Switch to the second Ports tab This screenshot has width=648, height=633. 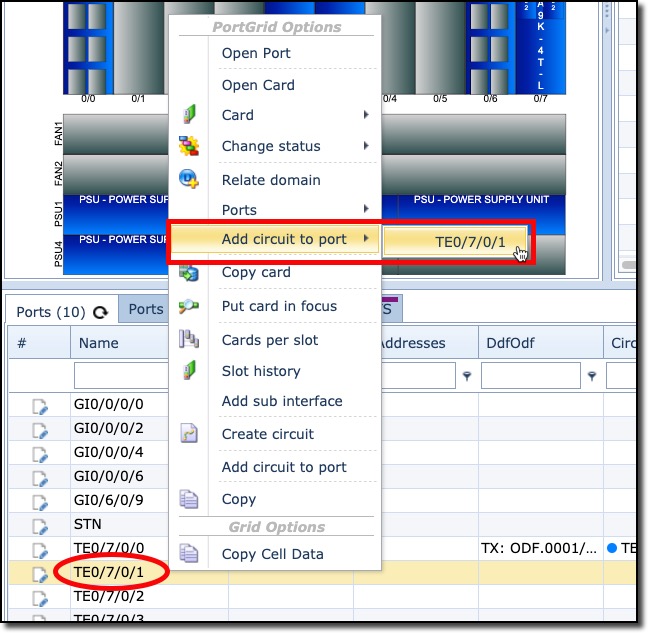coord(145,309)
